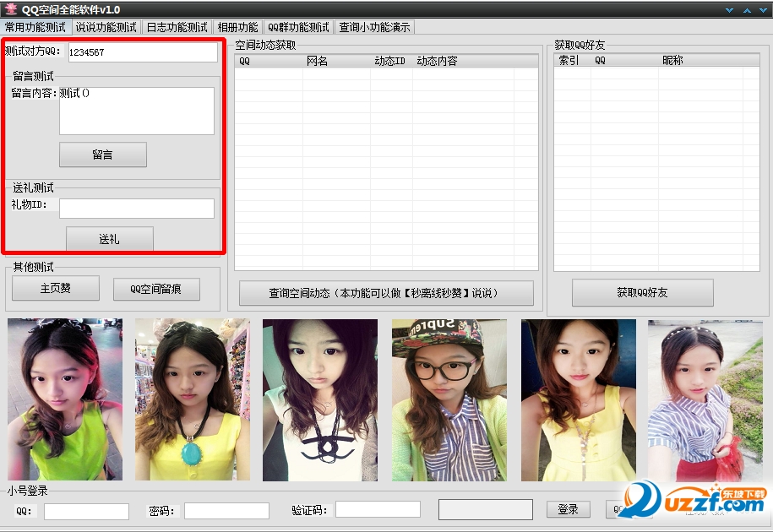Screen dimensions: 773x532
Task: Click 昵称 column header in friends list
Action: point(700,60)
